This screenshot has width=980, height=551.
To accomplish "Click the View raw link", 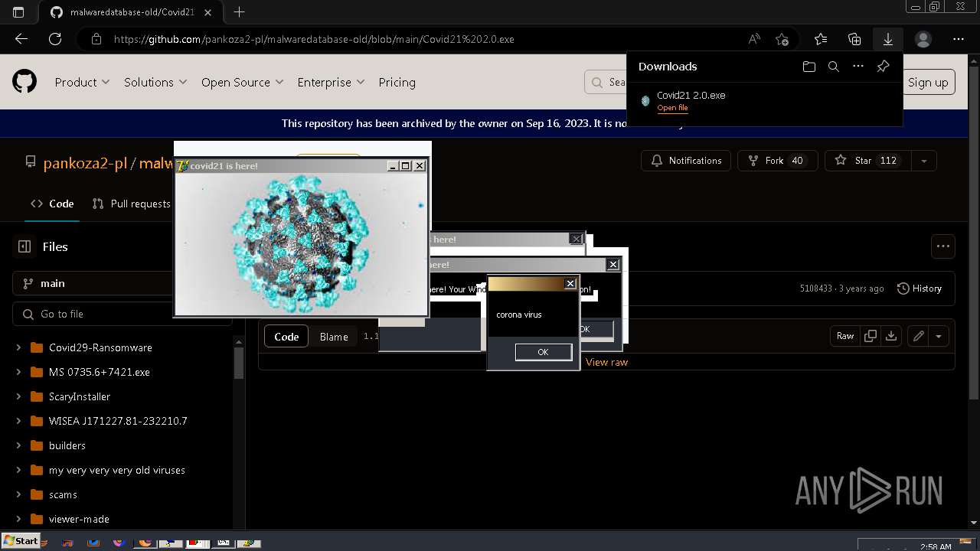I will click(606, 362).
